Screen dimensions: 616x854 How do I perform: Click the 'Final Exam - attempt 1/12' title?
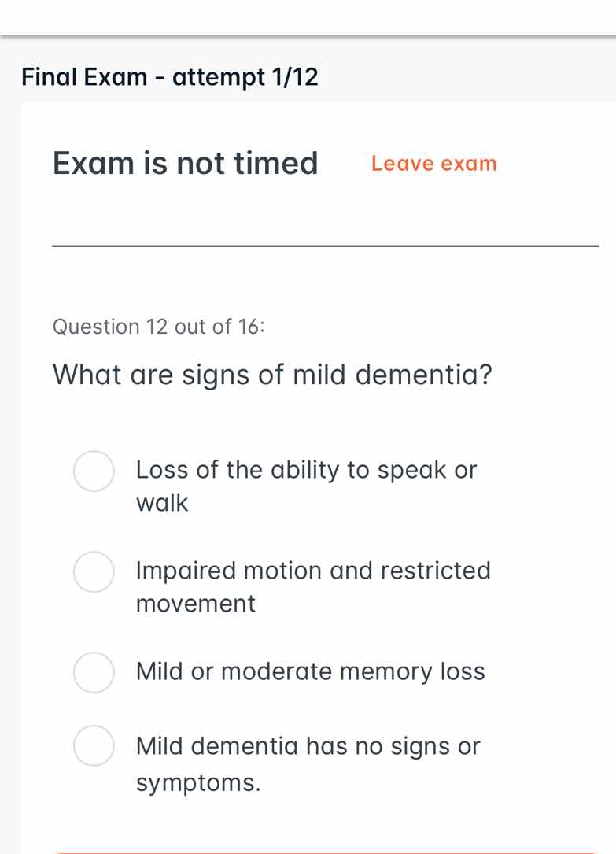click(x=170, y=76)
